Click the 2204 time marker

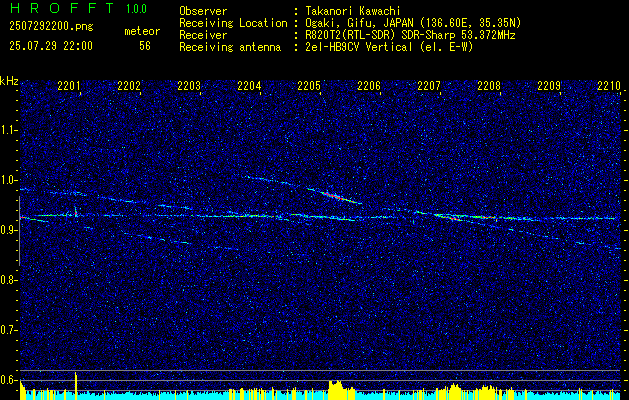[249, 85]
